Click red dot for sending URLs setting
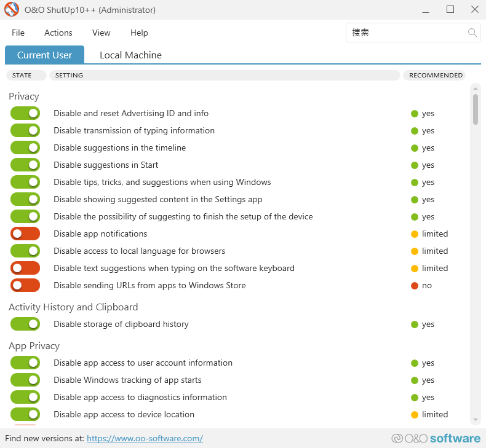 415,286
